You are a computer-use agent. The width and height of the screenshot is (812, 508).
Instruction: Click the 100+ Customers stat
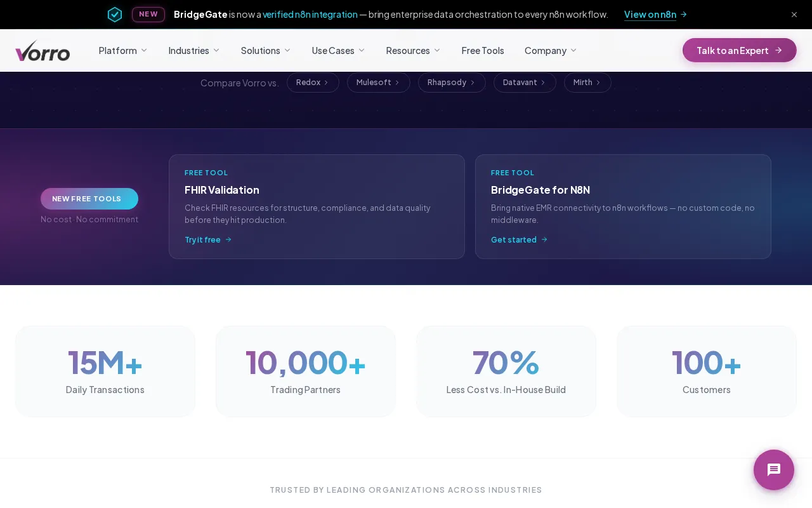click(707, 371)
